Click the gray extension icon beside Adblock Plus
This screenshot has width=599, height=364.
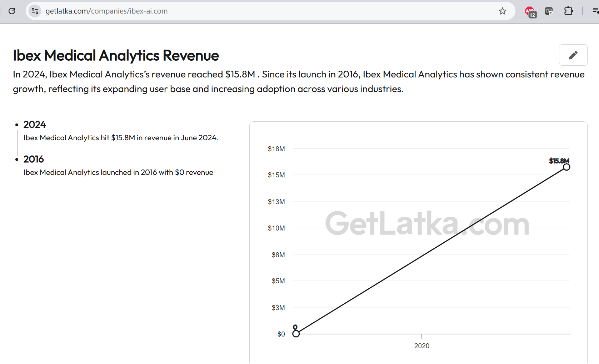pyautogui.click(x=549, y=11)
